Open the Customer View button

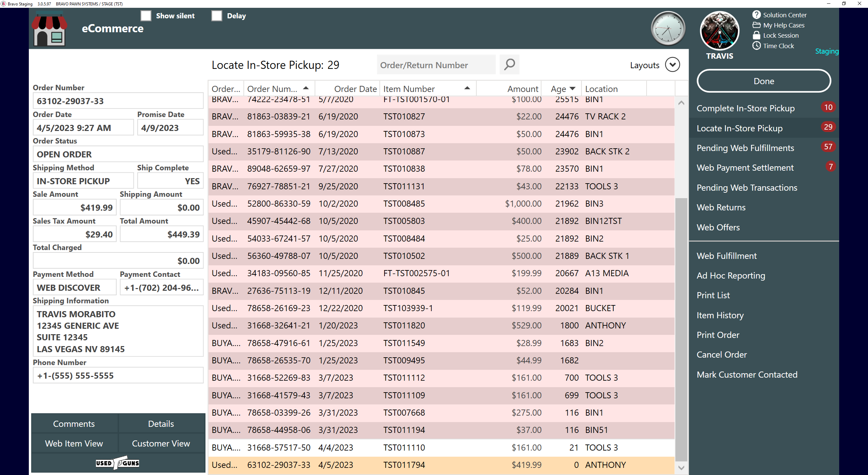161,443
